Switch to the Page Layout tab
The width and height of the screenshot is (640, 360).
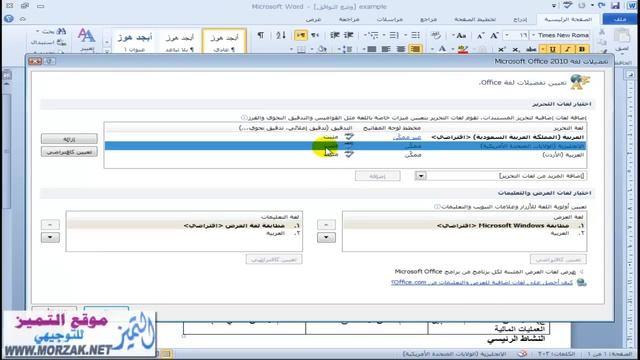(x=475, y=19)
